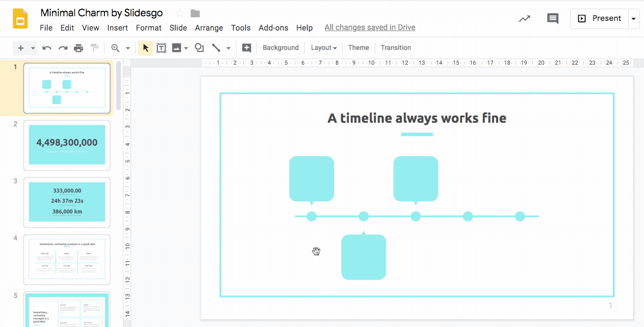This screenshot has height=327, width=644.
Task: Star the Minimal Charm presentation
Action: click(179, 13)
